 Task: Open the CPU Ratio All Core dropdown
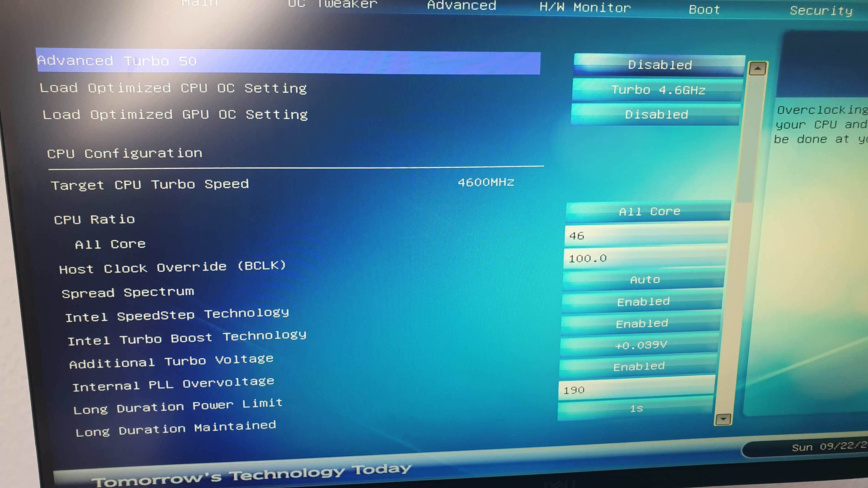click(649, 211)
